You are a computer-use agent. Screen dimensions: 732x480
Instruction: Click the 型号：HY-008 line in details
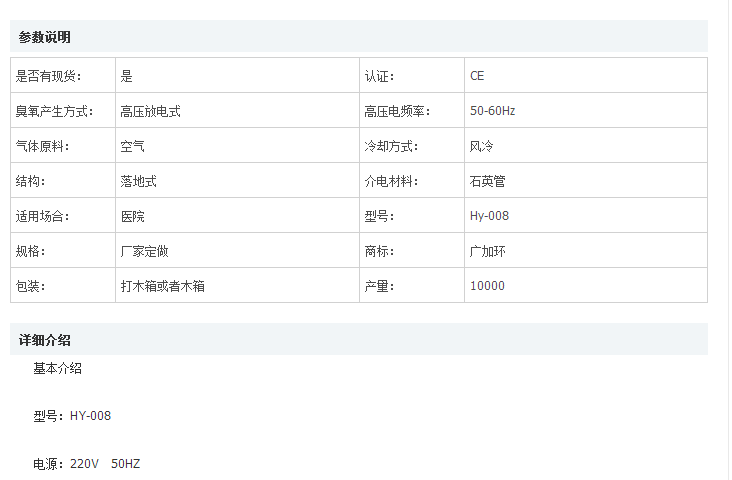click(72, 416)
